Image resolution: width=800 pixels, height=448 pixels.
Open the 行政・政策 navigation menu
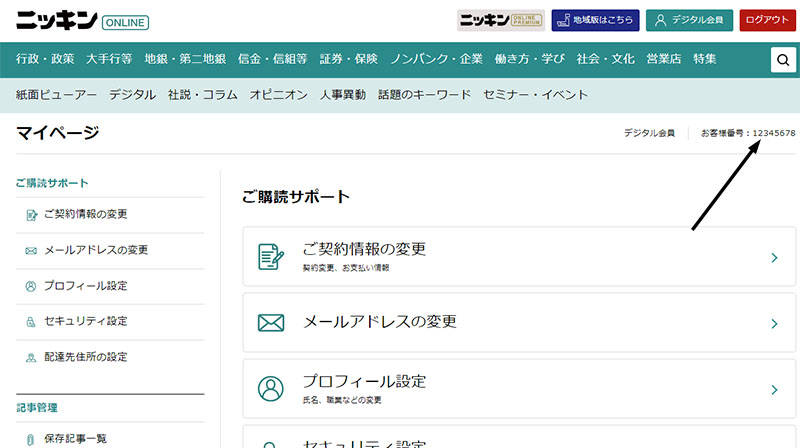click(x=45, y=59)
